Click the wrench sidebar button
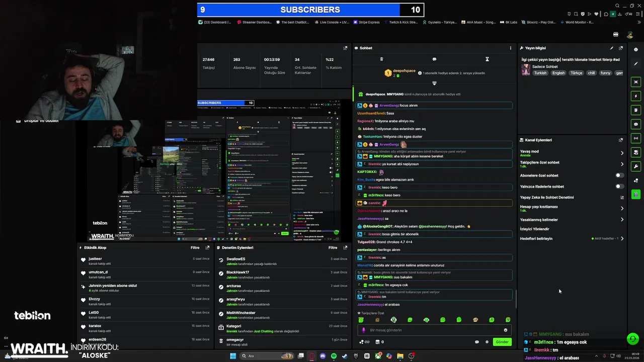This screenshot has height=362, width=644. tap(636, 166)
